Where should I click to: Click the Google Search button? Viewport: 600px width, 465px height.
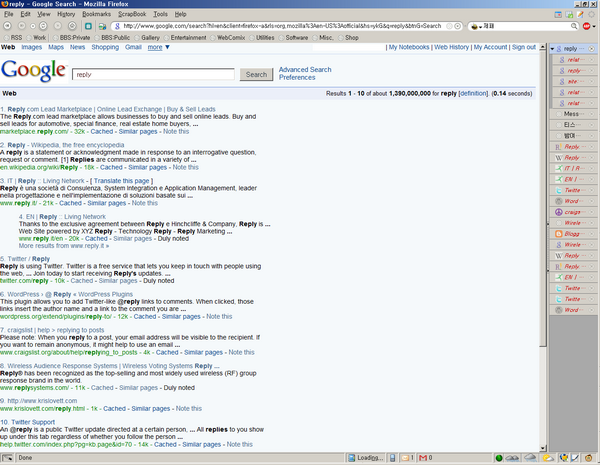click(x=256, y=74)
